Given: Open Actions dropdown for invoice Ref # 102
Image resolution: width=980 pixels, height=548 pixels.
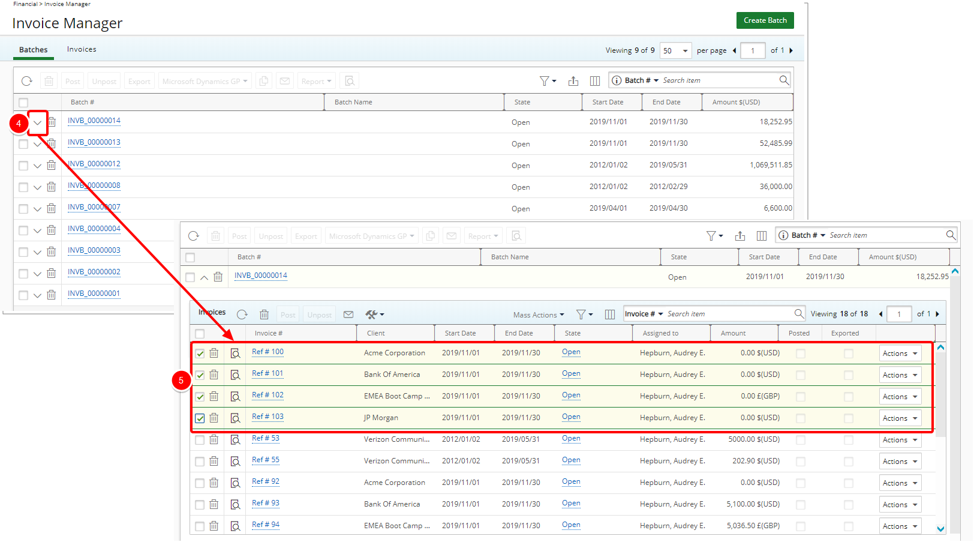Looking at the screenshot, I should [900, 397].
